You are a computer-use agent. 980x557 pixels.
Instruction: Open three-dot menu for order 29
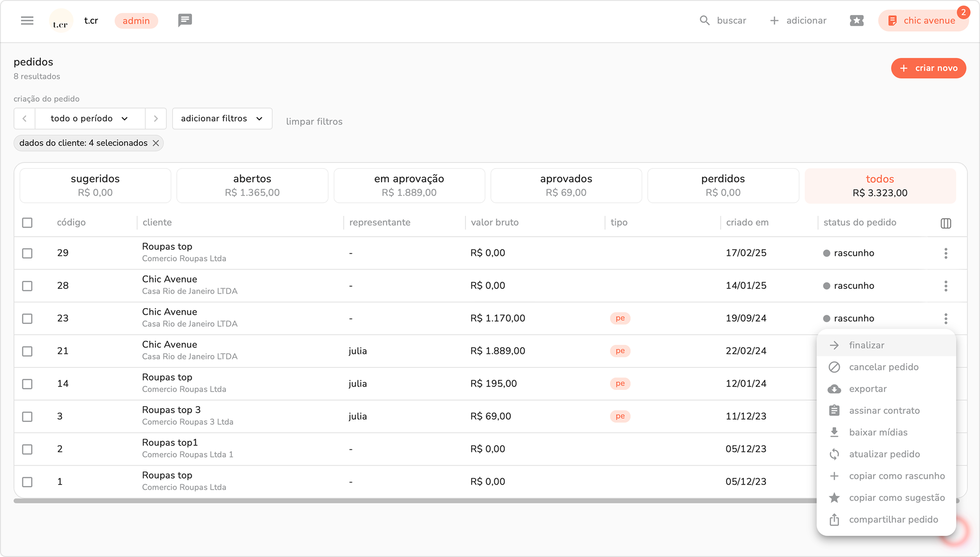pos(946,253)
